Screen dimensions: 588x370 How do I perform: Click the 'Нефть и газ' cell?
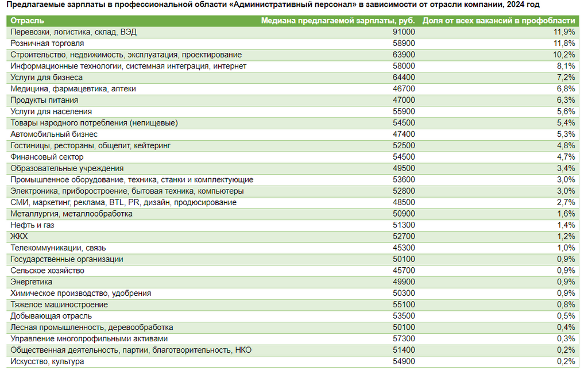[x=32, y=225]
